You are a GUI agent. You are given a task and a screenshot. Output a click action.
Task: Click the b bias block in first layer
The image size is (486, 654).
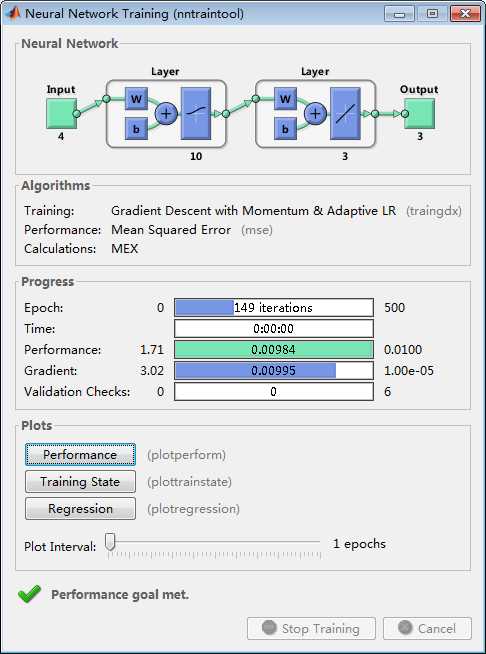point(136,128)
